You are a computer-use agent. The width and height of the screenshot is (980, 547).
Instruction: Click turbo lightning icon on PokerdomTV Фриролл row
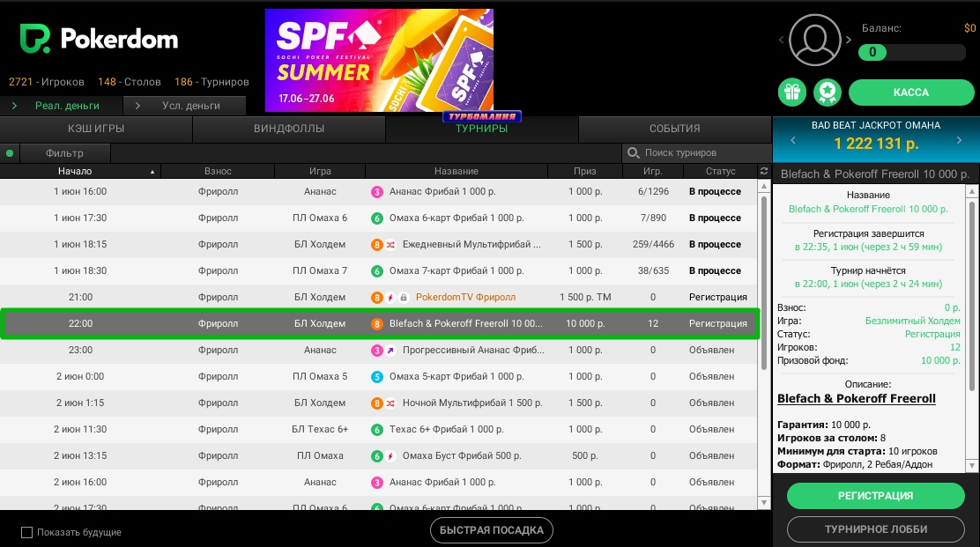click(x=390, y=297)
